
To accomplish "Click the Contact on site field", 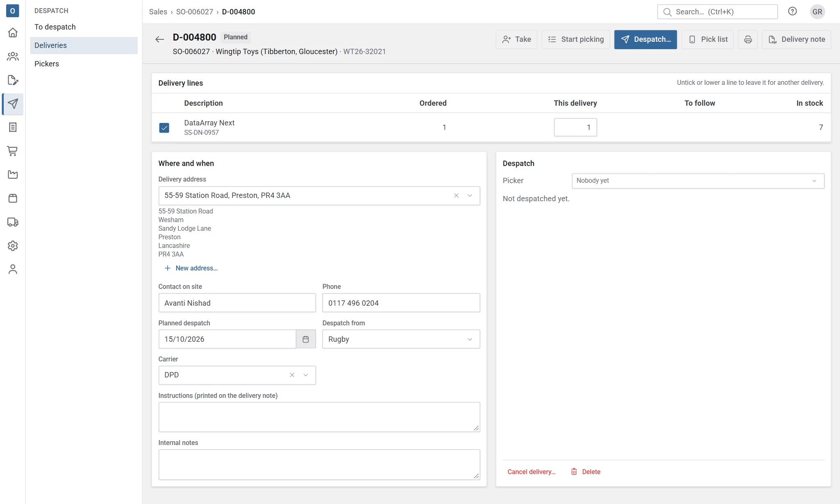I will [237, 303].
